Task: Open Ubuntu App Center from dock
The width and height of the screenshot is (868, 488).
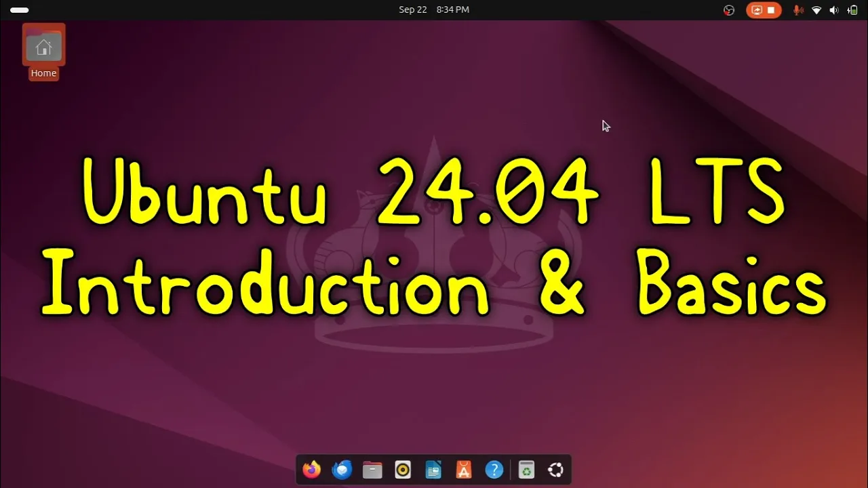Action: (x=464, y=470)
